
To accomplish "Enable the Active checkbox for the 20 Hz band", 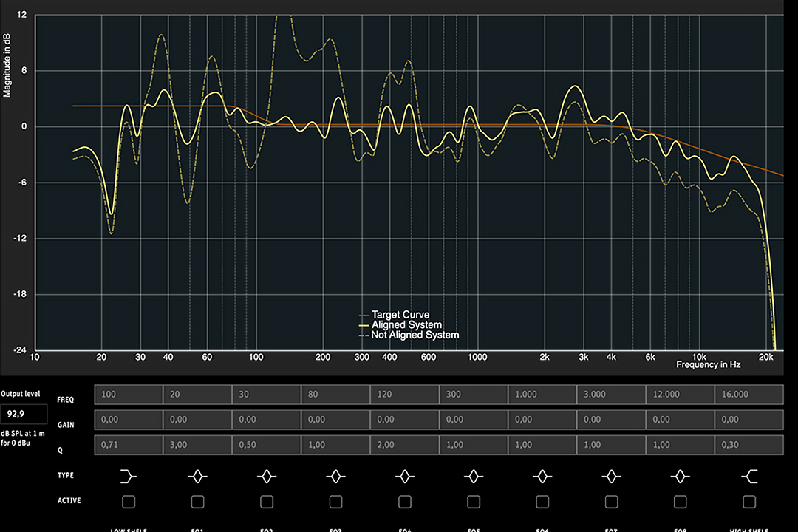I will [x=197, y=502].
